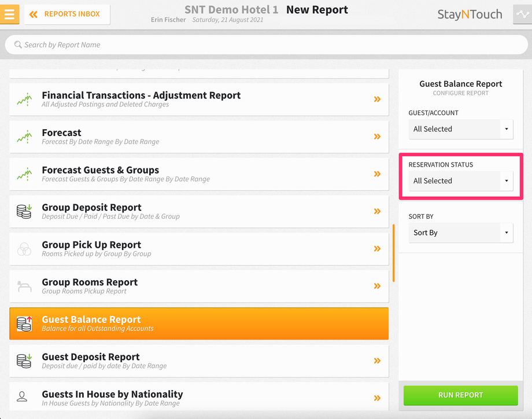Select the Group Rooms Report title
The width and height of the screenshot is (532, 419).
(x=90, y=282)
